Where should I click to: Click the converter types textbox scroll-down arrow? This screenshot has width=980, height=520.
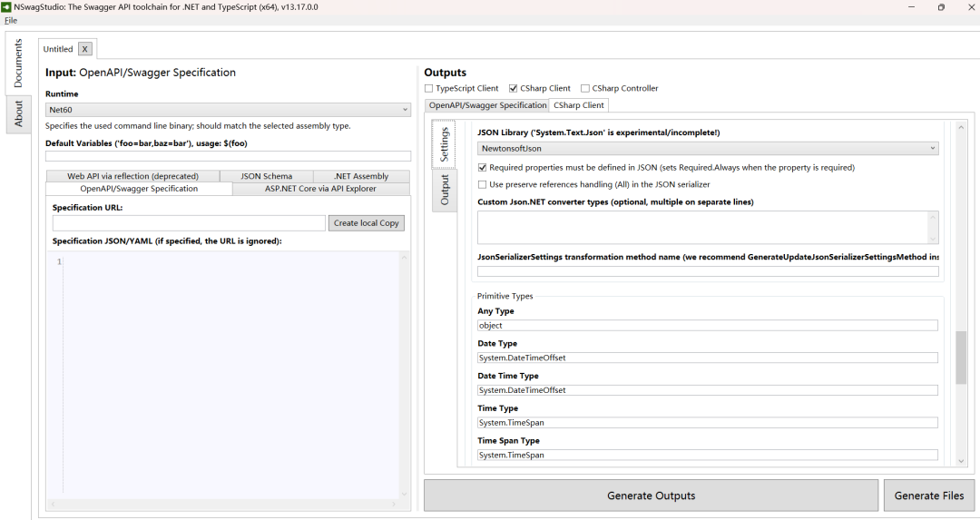click(x=933, y=239)
